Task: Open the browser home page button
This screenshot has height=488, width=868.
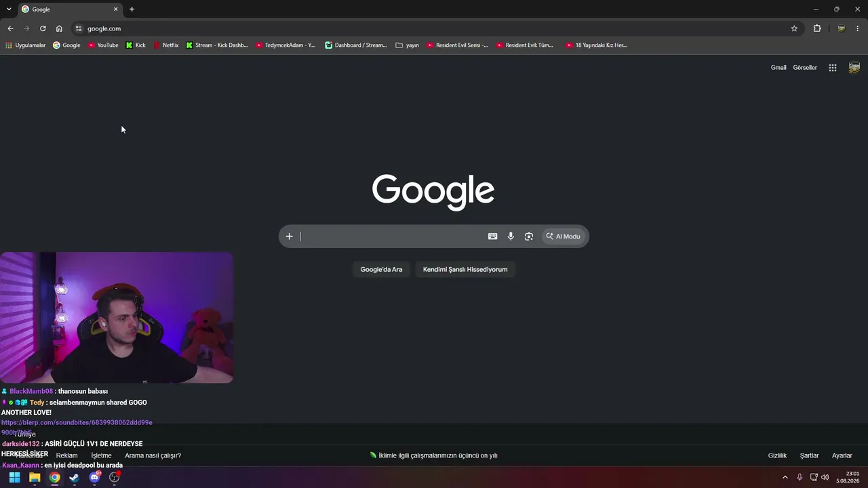Action: tap(59, 28)
